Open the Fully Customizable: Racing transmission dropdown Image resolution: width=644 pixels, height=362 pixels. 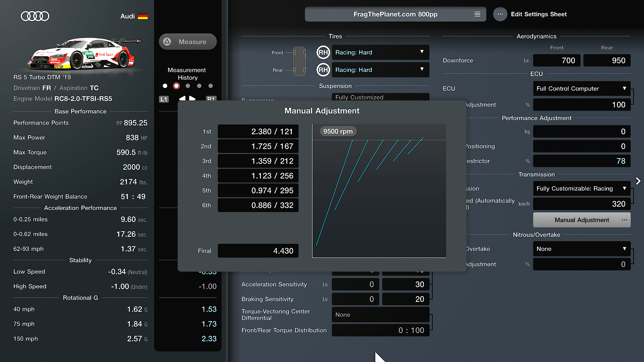pyautogui.click(x=582, y=189)
